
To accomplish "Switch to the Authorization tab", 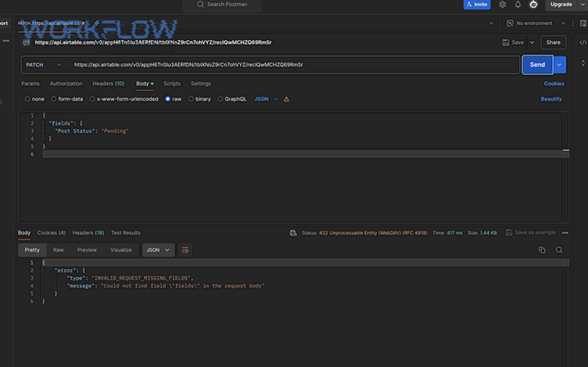I will (x=66, y=84).
